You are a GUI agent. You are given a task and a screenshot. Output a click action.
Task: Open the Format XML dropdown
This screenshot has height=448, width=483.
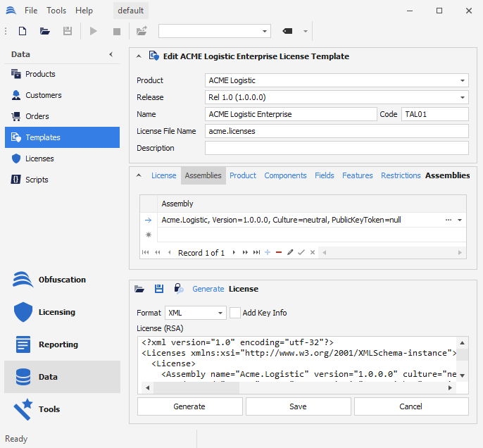click(x=220, y=313)
